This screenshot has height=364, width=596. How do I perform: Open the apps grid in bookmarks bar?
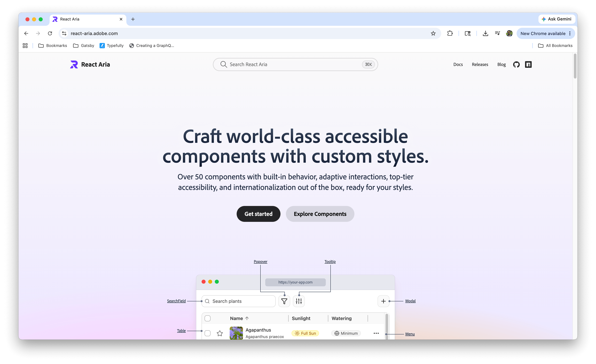[x=25, y=45]
